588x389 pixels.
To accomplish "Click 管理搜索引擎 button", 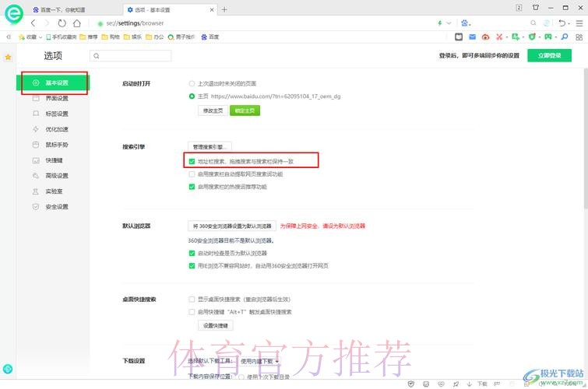I will [x=209, y=146].
